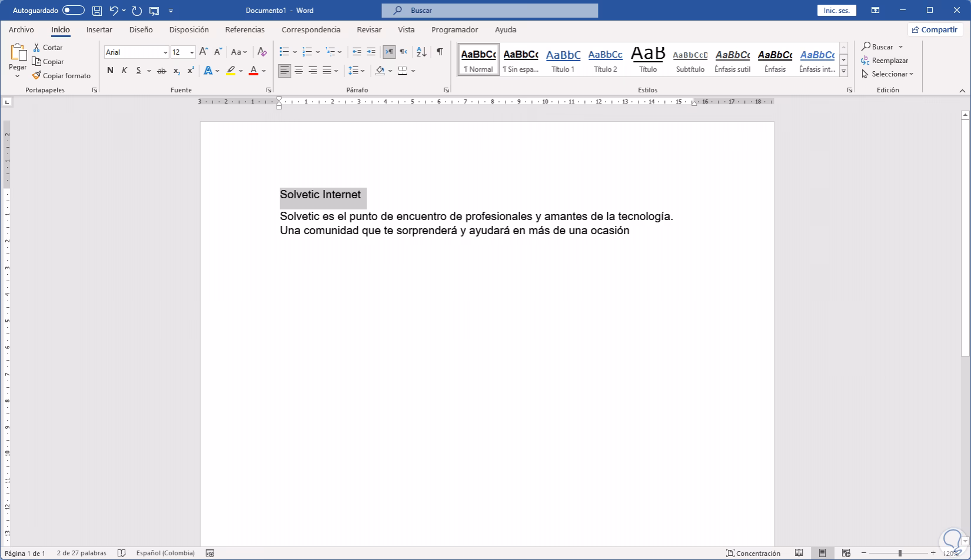971x560 pixels.
Task: Toggle bold formatting (Negrita)
Action: pos(109,71)
